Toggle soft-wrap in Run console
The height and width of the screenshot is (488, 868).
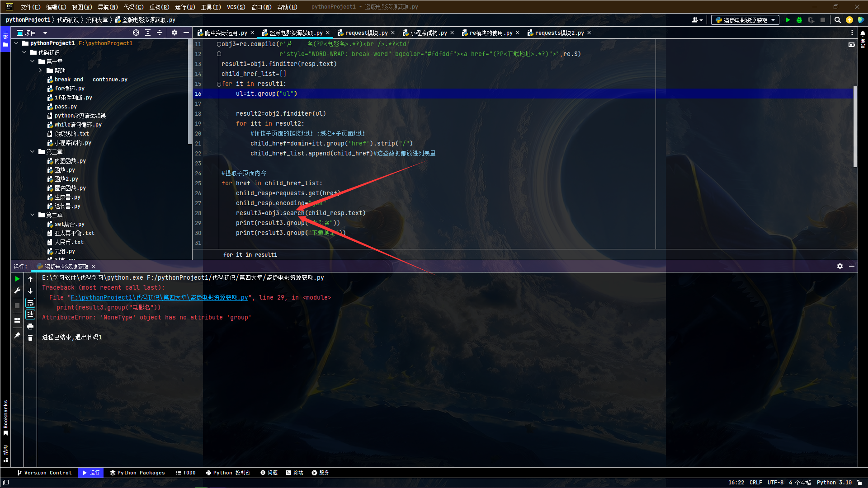click(x=30, y=303)
